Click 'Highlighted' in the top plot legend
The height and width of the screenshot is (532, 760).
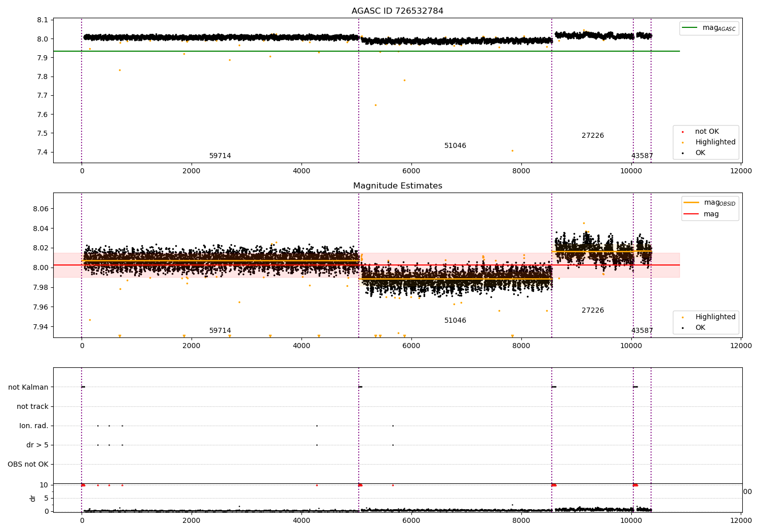pyautogui.click(x=706, y=142)
